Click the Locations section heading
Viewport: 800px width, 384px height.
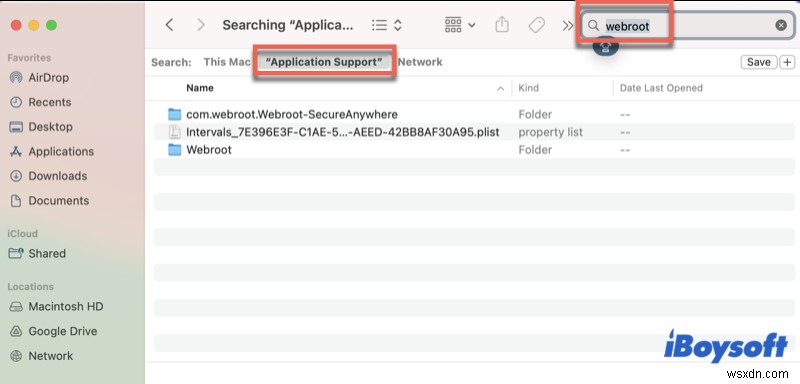(30, 287)
